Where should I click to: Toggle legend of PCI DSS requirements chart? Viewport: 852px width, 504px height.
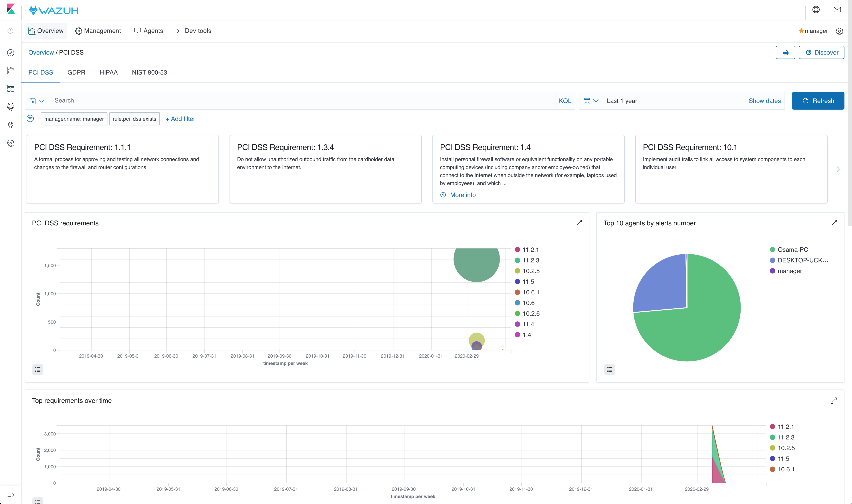(38, 369)
